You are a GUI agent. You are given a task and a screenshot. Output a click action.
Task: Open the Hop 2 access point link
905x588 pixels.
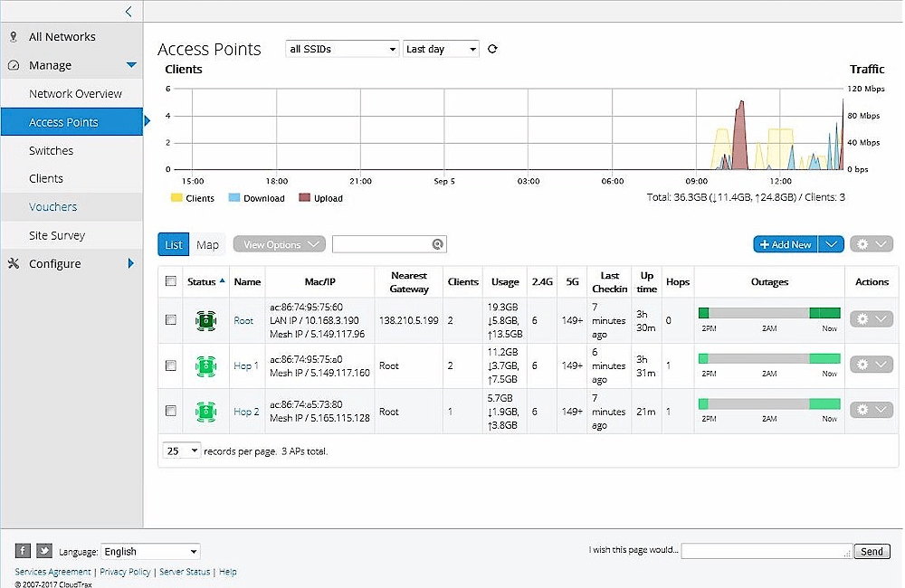click(x=246, y=412)
